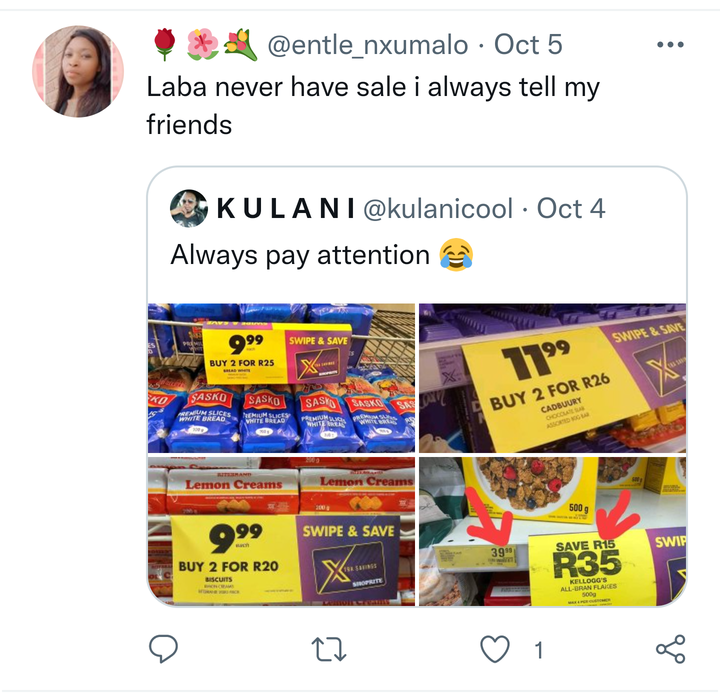Retweet this post via retweet icon
This screenshot has height=693, width=720.
coord(329,649)
